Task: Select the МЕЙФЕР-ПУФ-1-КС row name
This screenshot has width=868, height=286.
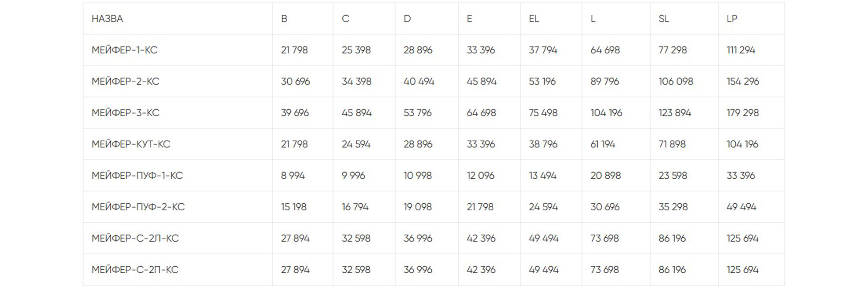Action: (x=137, y=176)
